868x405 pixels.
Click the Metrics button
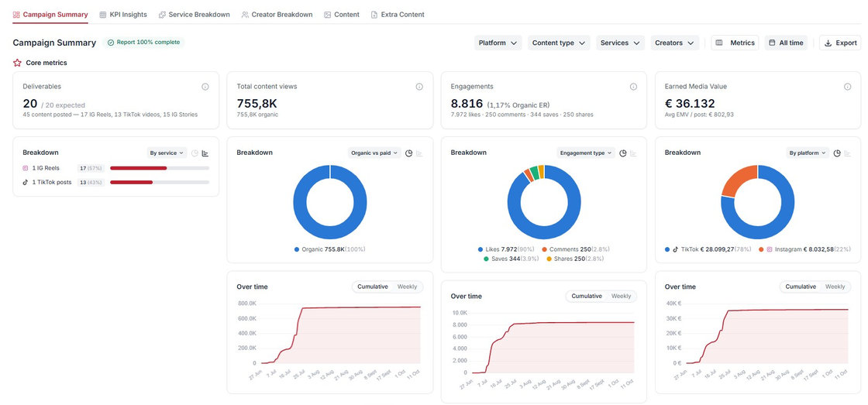[735, 43]
